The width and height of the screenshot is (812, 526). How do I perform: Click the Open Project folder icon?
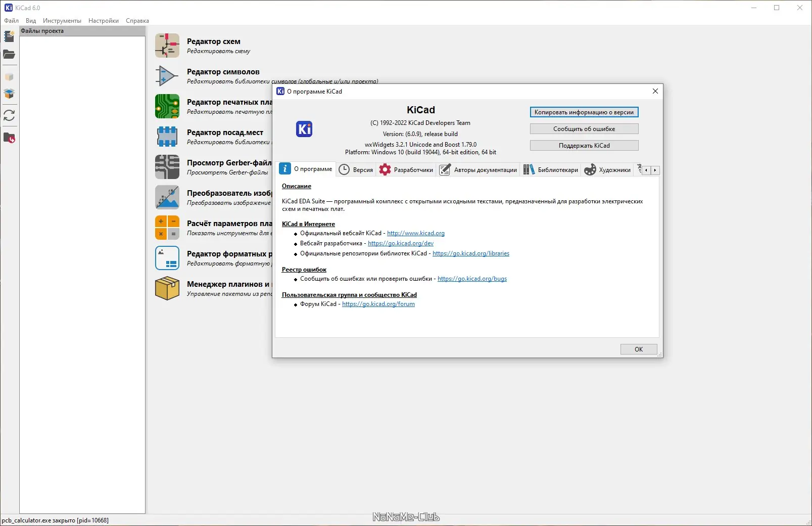9,54
